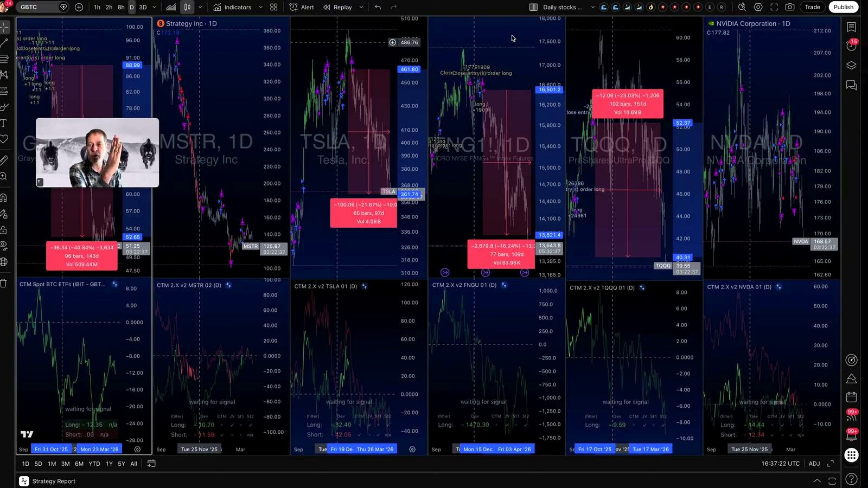
Task: Select the zoom in tool in left toolbar
Action: click(4, 176)
